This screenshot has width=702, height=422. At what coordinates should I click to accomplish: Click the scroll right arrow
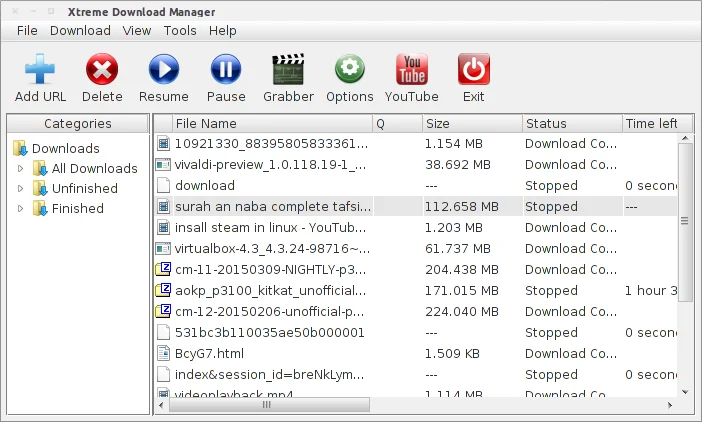point(670,405)
